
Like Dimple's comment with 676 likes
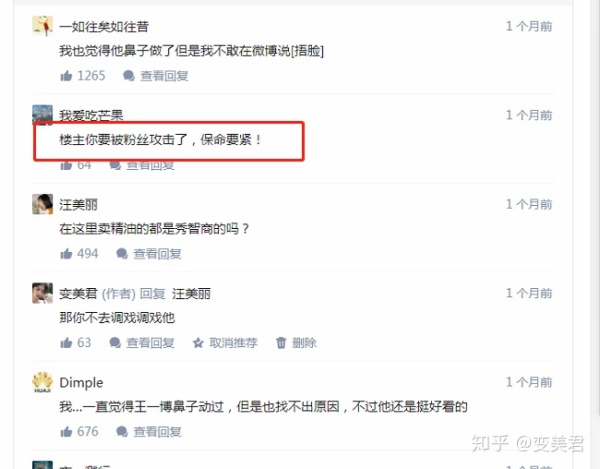66,432
